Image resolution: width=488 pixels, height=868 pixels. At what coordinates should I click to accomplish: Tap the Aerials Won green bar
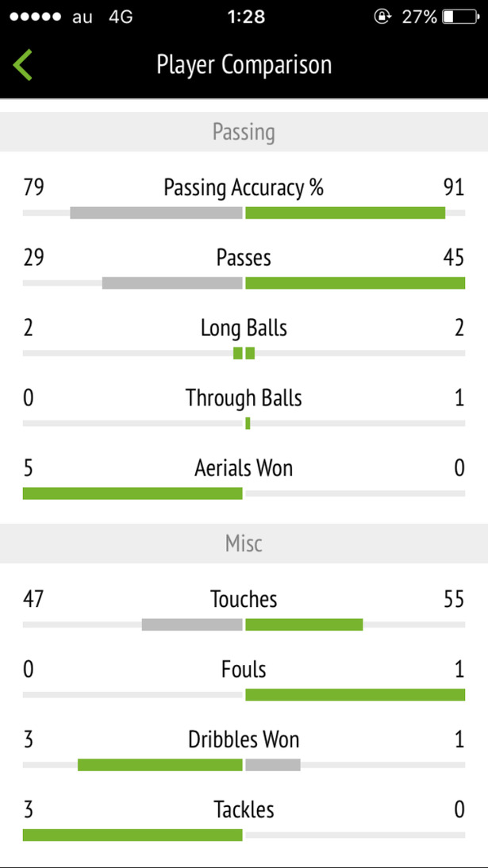click(x=133, y=494)
